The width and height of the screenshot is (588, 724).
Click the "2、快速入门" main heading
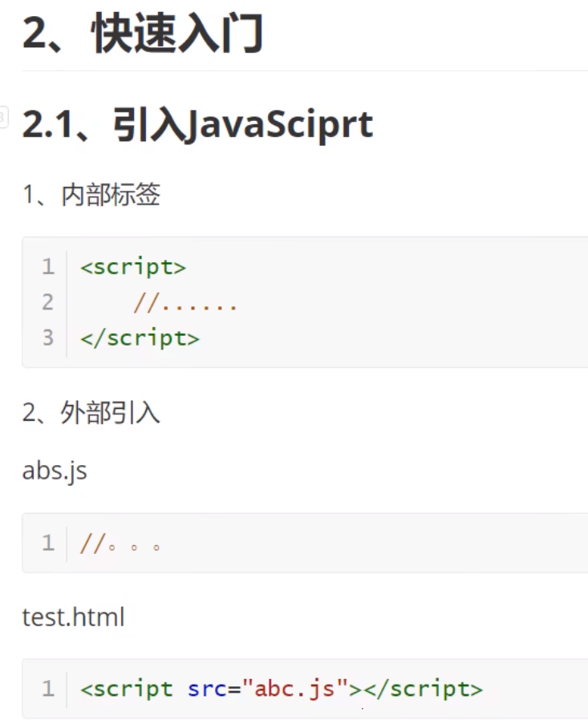click(x=143, y=35)
